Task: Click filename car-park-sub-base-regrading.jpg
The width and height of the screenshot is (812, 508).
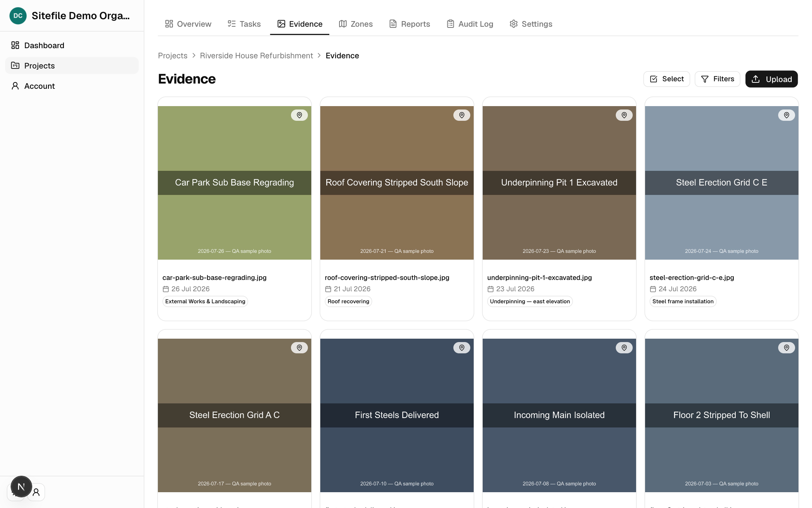Action: (x=214, y=278)
